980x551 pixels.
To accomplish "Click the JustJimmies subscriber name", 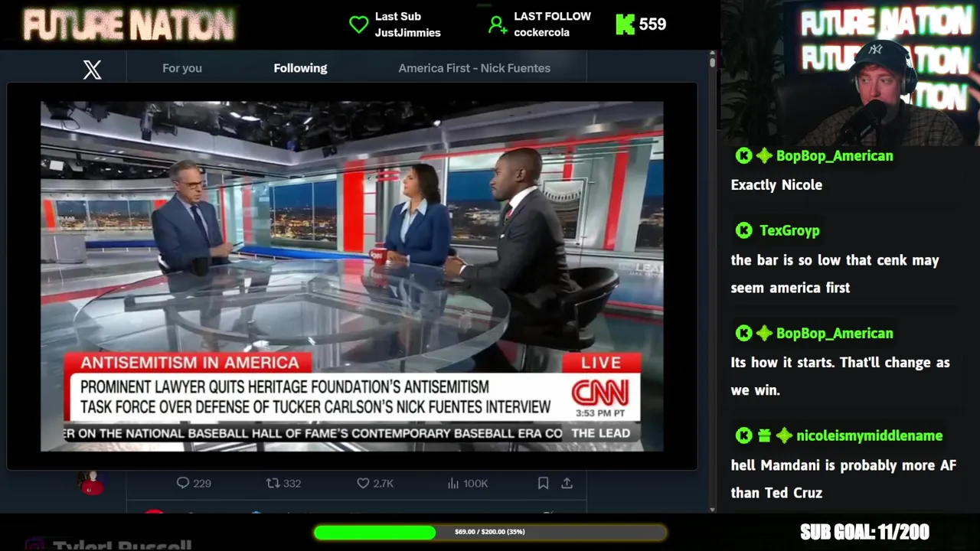I will click(407, 32).
